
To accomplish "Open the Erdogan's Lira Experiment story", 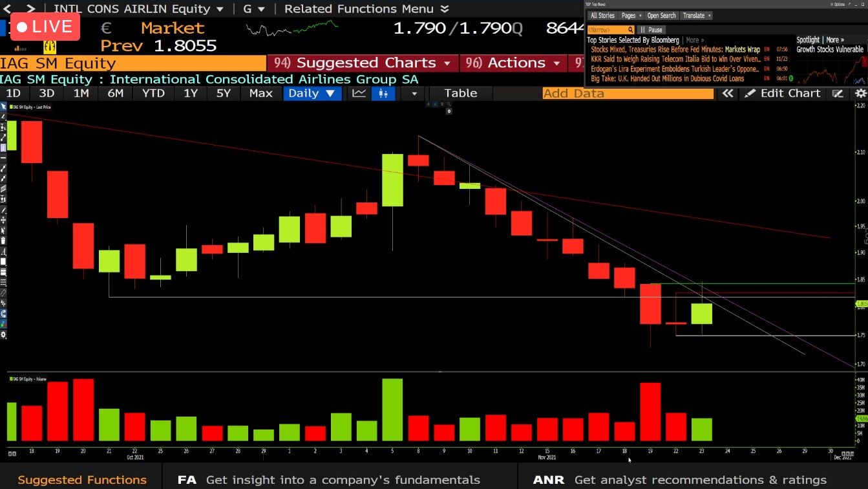I will [675, 69].
